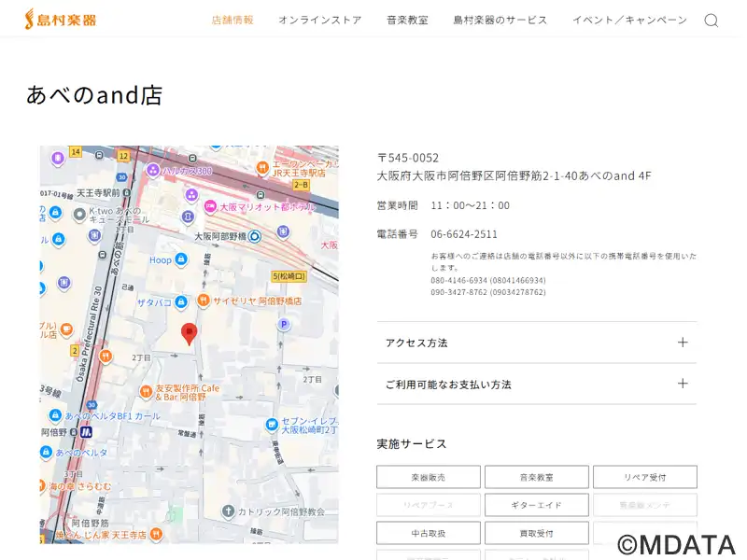
Task: Open イベント／キャンペーン menu item
Action: 629,20
